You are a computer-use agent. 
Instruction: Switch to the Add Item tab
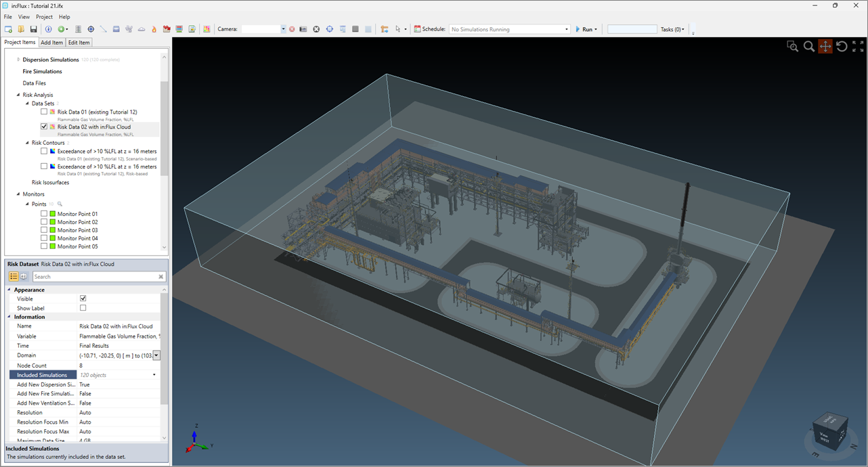[51, 43]
